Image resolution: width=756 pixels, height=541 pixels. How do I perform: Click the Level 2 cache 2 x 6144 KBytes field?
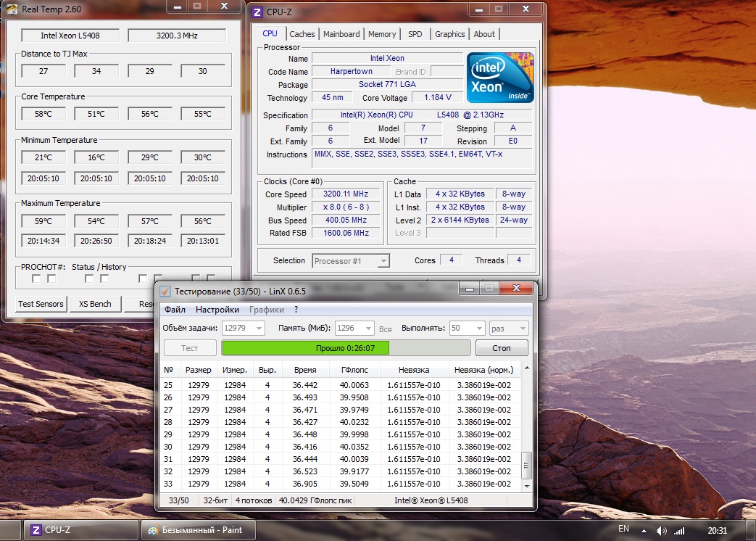click(460, 220)
